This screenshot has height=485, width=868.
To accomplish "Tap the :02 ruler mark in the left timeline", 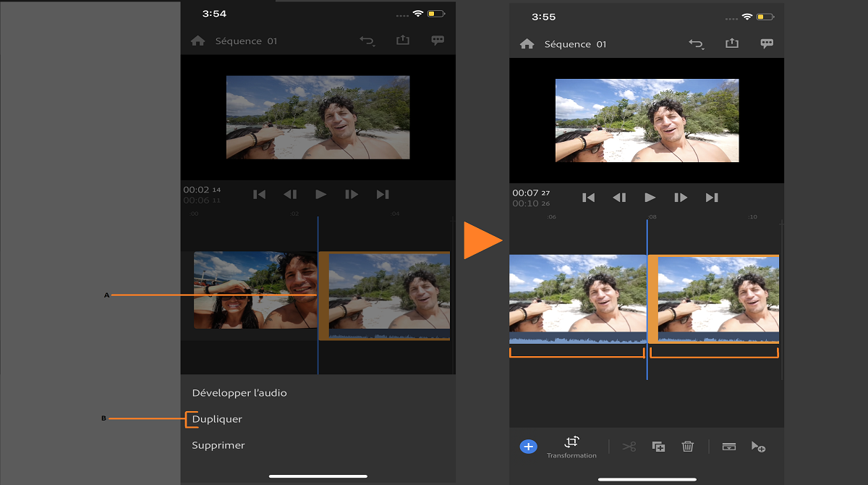I will point(294,214).
